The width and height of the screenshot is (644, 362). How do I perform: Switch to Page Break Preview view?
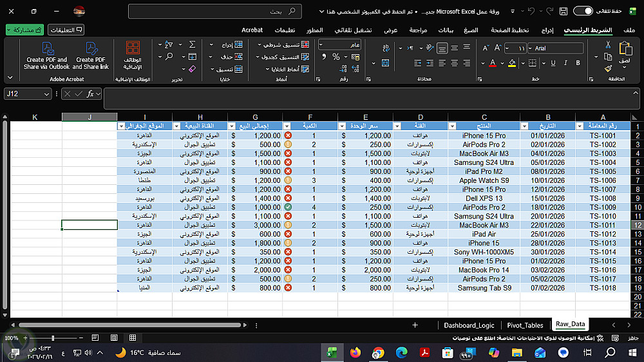click(95, 338)
